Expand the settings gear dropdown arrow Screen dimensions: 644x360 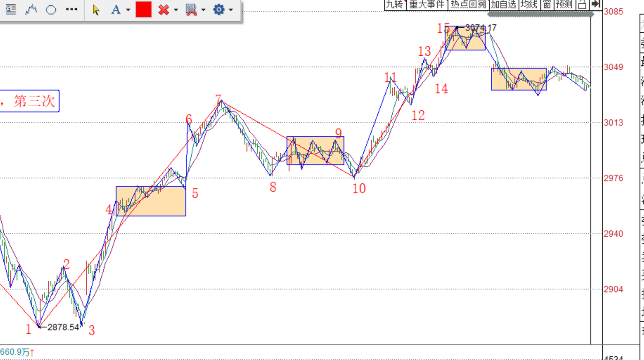pos(231,10)
